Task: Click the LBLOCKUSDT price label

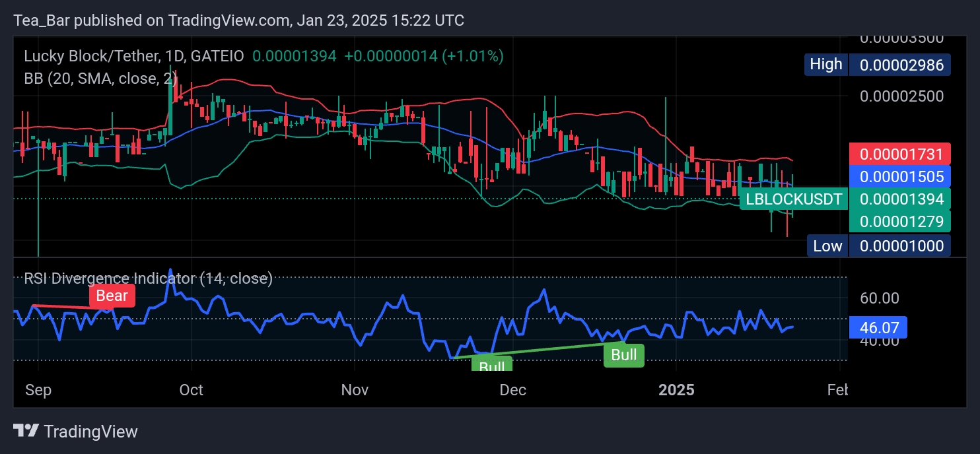Action: [794, 199]
